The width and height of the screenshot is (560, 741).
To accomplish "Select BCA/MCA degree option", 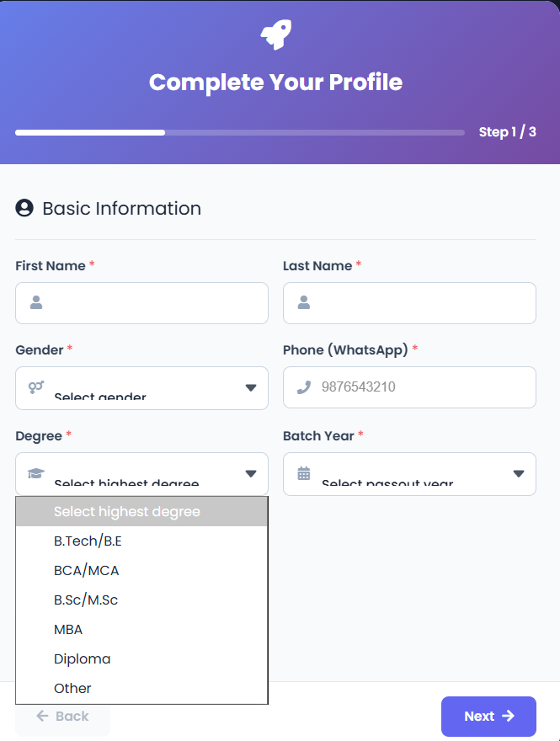I will pos(87,570).
